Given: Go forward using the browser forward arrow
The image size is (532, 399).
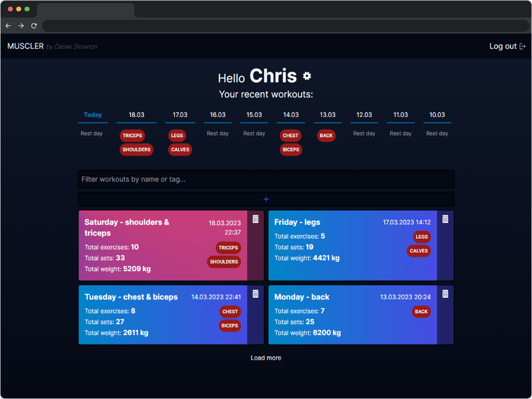Looking at the screenshot, I should coord(21,26).
